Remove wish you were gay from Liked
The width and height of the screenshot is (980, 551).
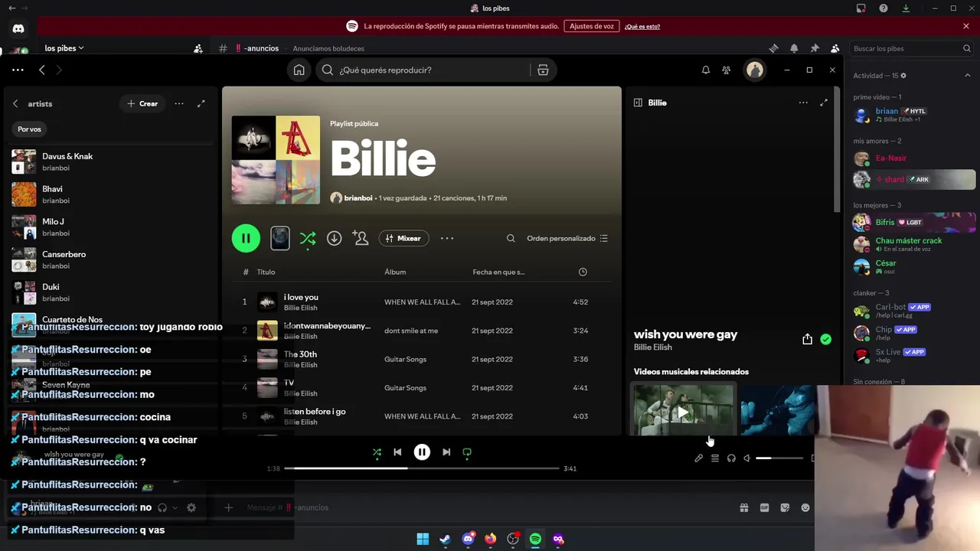pyautogui.click(x=825, y=339)
